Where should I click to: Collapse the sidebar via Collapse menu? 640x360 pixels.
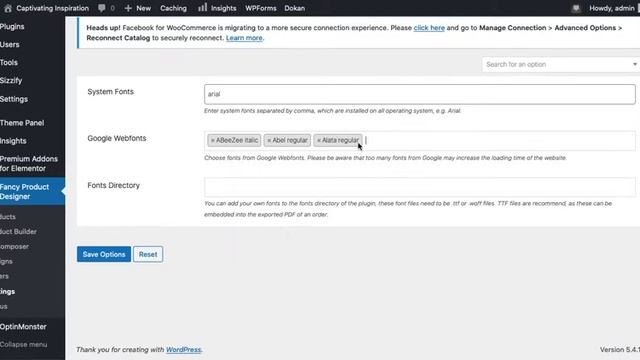tap(24, 344)
